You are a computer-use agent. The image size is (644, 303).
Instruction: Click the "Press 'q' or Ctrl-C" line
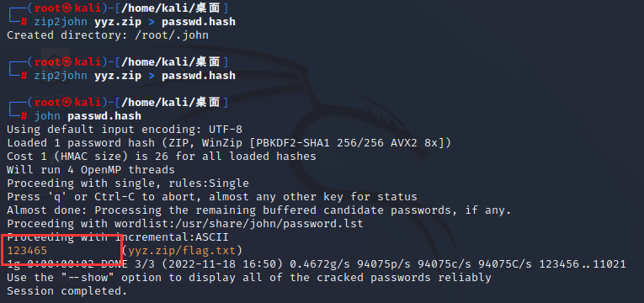(x=212, y=197)
